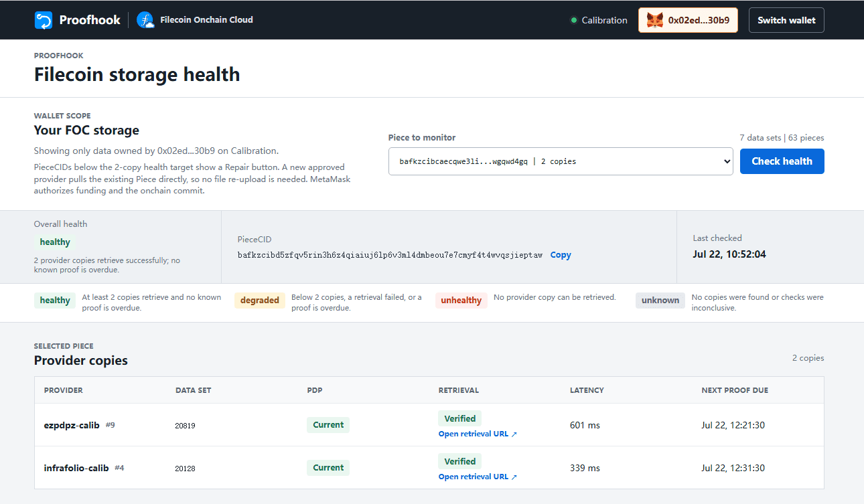Copy the PieceCID via Copy link
Image resolution: width=864 pixels, height=504 pixels.
[x=561, y=255]
